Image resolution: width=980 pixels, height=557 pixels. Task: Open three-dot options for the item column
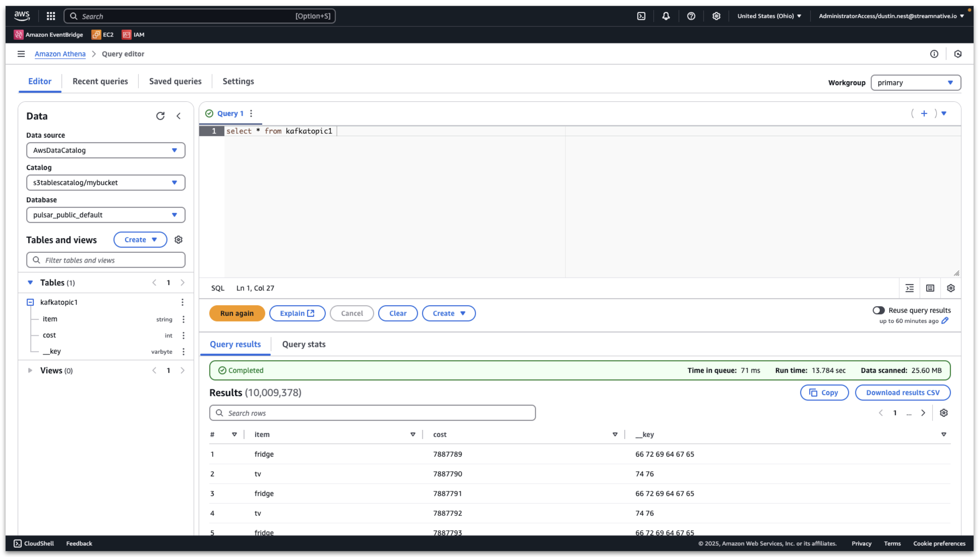[x=184, y=319]
